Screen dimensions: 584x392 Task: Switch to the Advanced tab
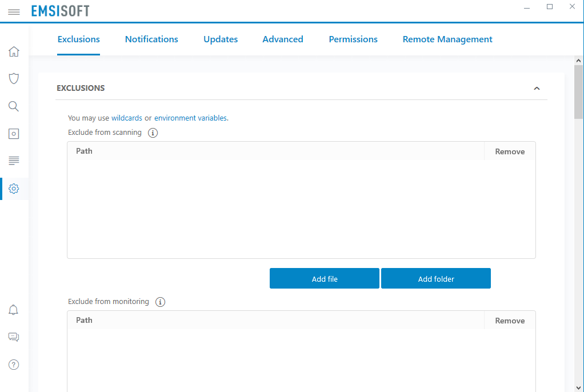tap(283, 39)
